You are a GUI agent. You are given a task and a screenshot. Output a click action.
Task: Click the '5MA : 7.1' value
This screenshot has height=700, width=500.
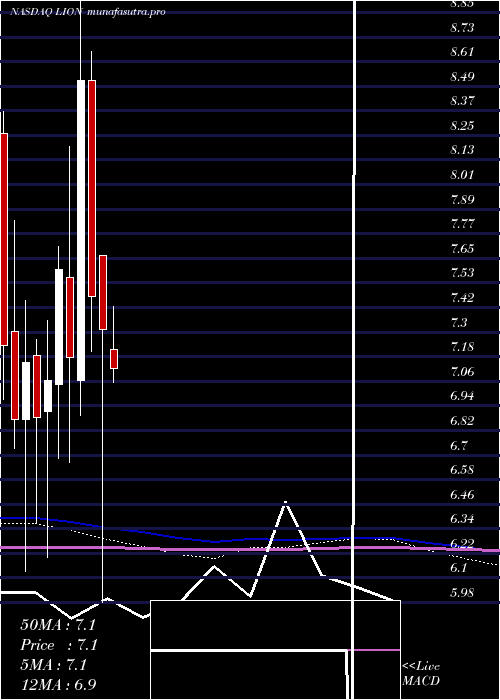coord(53,665)
